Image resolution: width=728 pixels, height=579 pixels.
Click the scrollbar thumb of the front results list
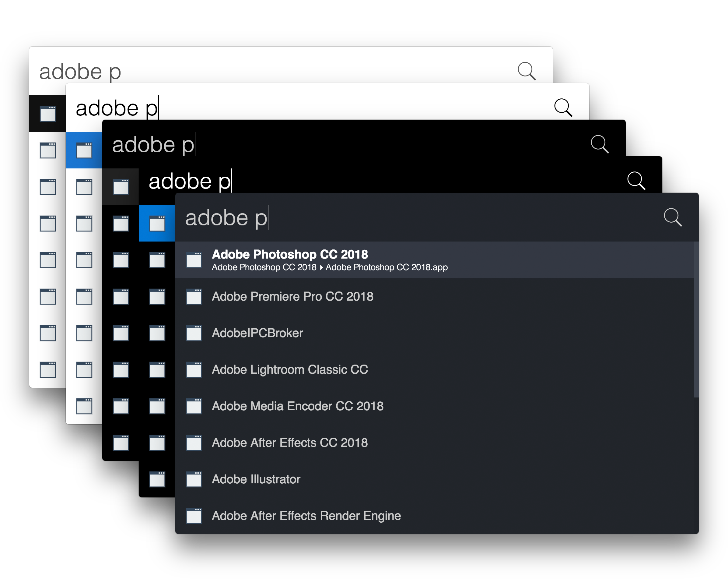point(696,320)
